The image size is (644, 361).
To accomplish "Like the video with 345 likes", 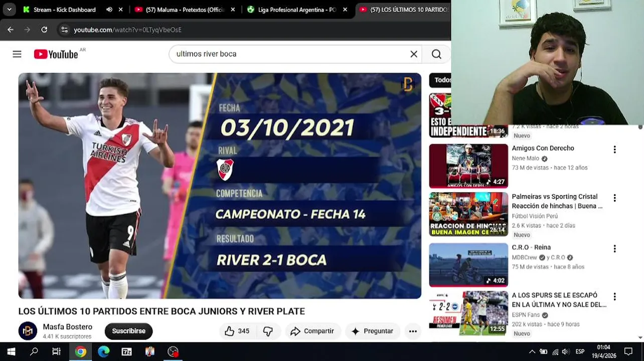I will [x=237, y=331].
